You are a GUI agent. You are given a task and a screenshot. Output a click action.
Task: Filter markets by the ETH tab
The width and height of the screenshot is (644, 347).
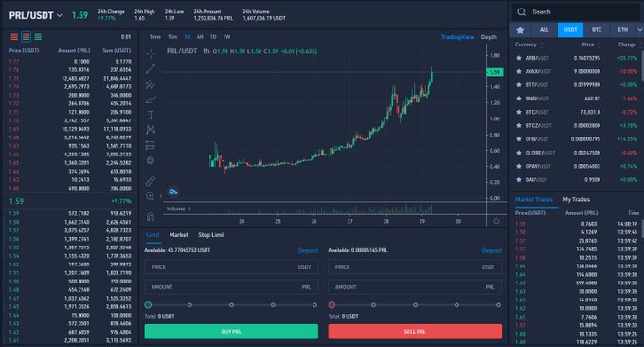(x=622, y=30)
